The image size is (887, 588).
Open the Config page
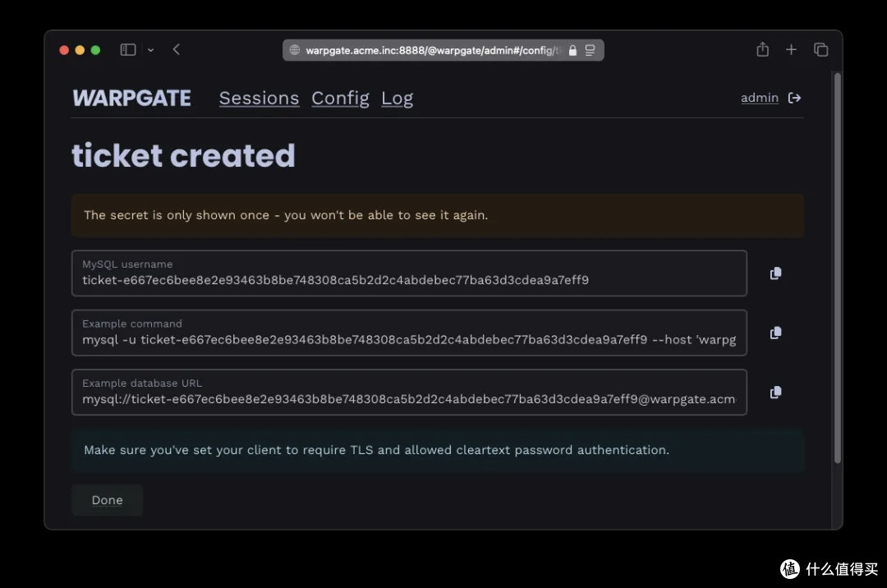[x=340, y=99]
